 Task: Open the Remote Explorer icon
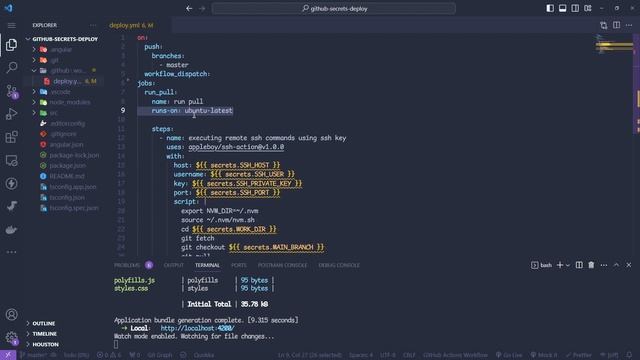[11, 160]
